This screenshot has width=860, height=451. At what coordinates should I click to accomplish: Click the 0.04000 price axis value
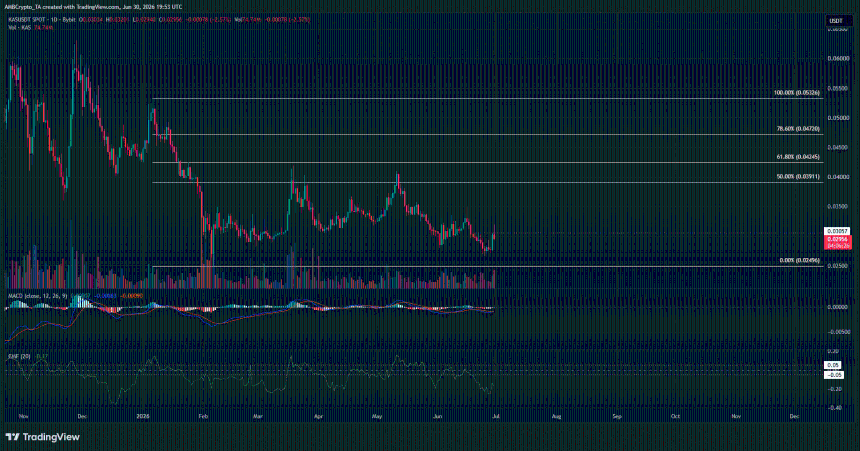pyautogui.click(x=838, y=177)
